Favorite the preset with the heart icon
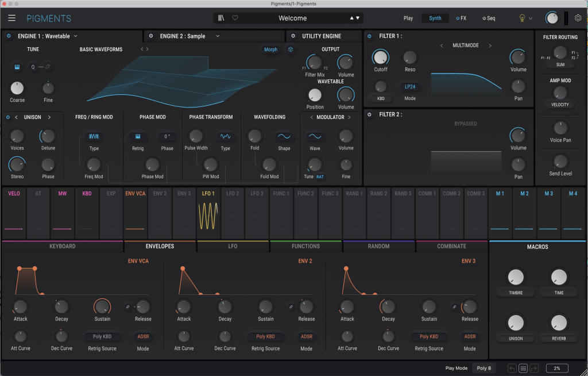Image resolution: width=588 pixels, height=376 pixels. coord(235,18)
